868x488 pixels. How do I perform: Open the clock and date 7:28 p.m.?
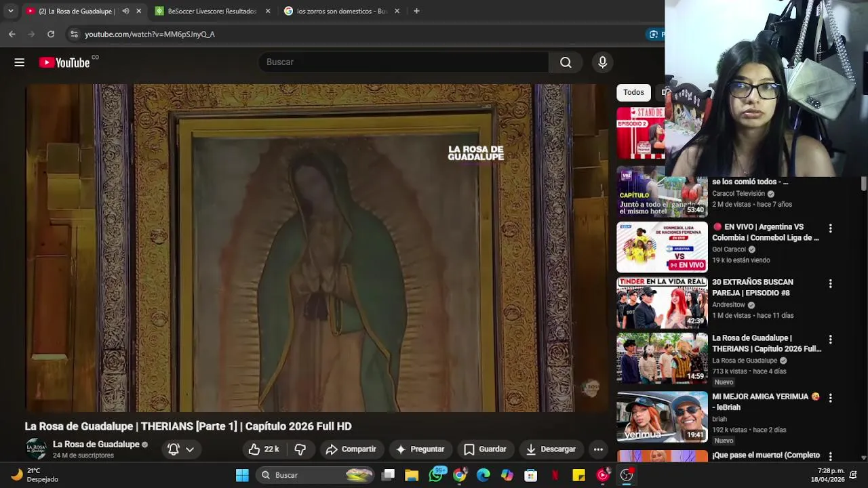[x=827, y=475]
